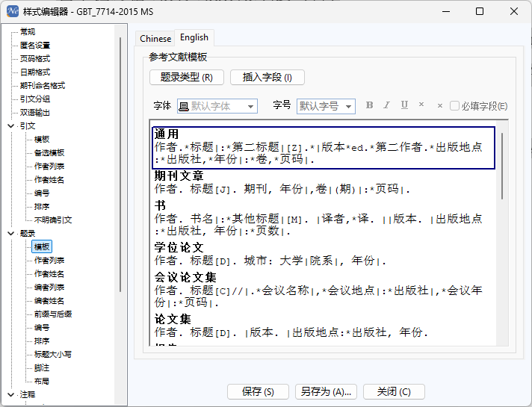Apply underline formatting with the U icon
532x407 pixels.
pos(404,105)
